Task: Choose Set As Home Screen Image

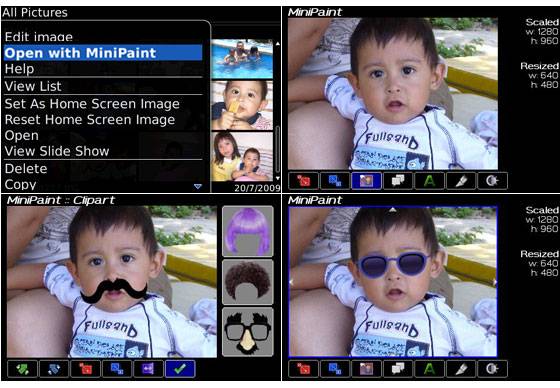Action: [92, 104]
